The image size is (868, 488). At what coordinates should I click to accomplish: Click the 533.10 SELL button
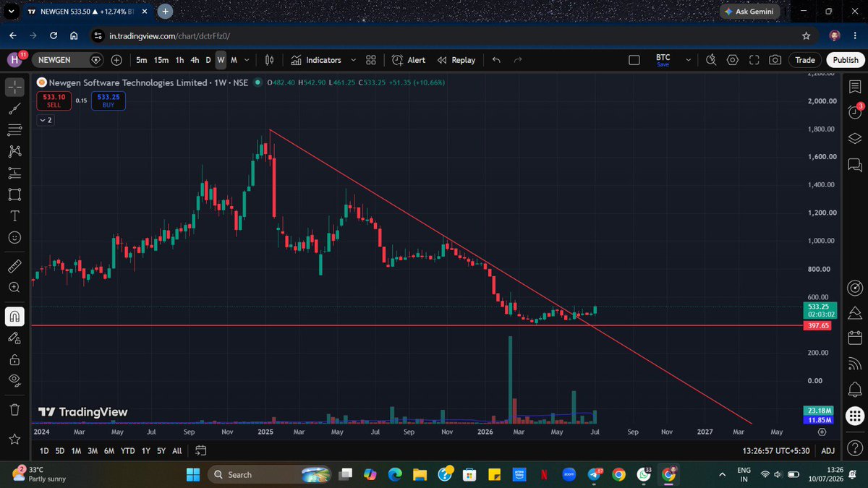(x=54, y=100)
